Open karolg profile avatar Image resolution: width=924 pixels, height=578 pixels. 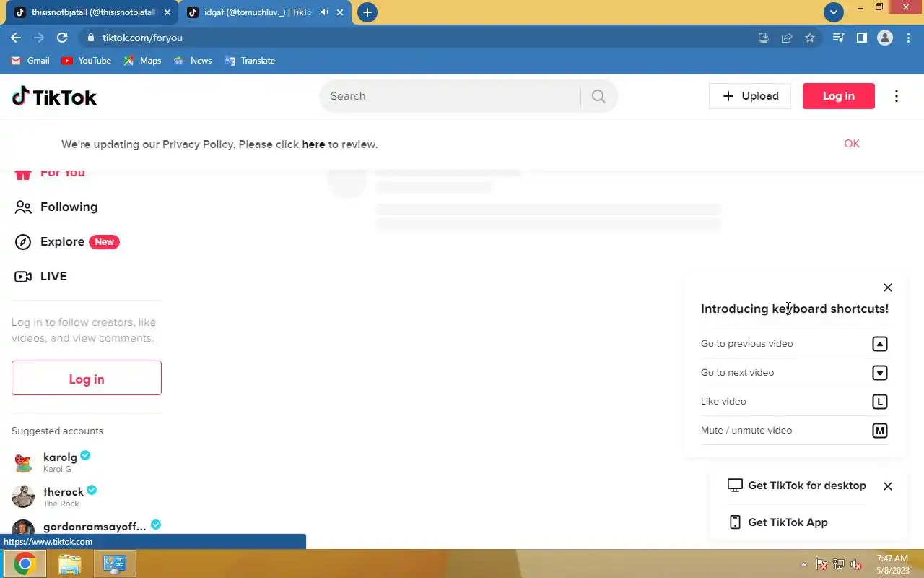click(23, 462)
